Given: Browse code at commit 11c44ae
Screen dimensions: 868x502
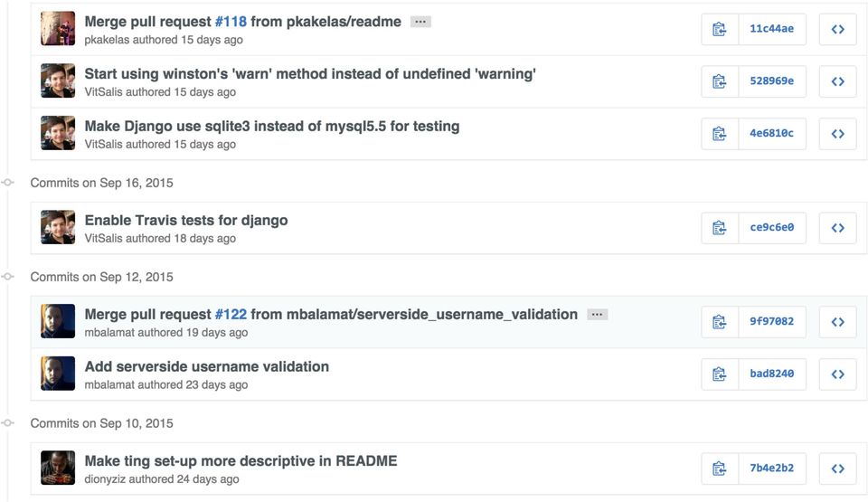Looking at the screenshot, I should (837, 29).
